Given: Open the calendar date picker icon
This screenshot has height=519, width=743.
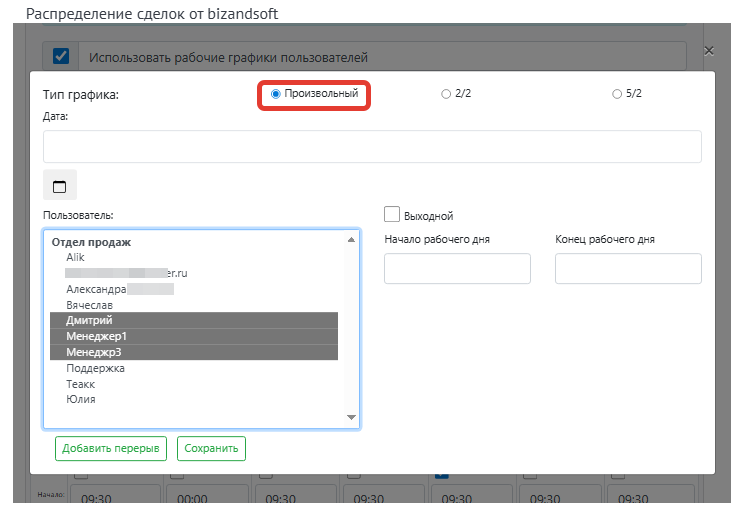Looking at the screenshot, I should 60,185.
